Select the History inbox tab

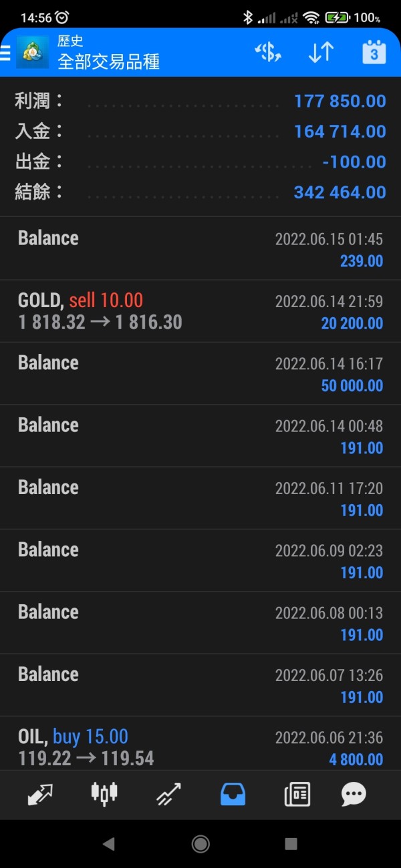point(233,794)
